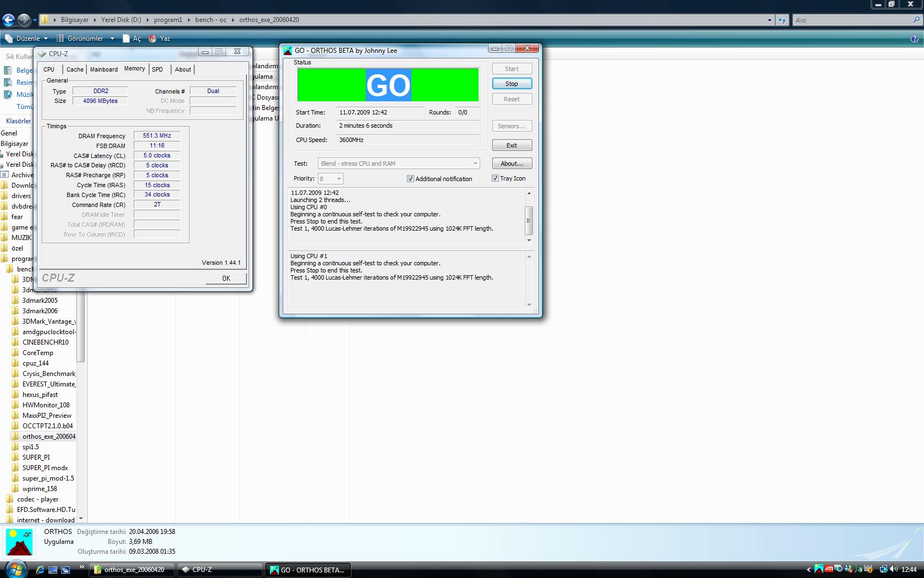Click program1 in address breadcrumb
924x578 pixels.
(x=168, y=20)
